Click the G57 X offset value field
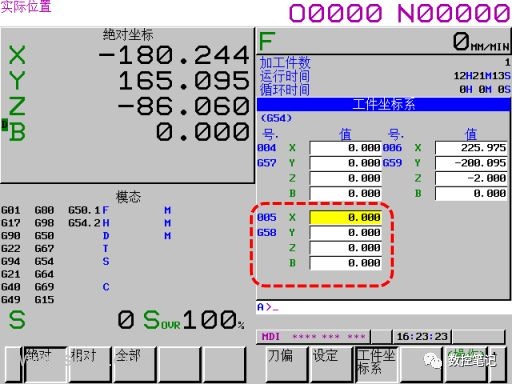Screen dimensions: 513x384 pyautogui.click(x=345, y=148)
